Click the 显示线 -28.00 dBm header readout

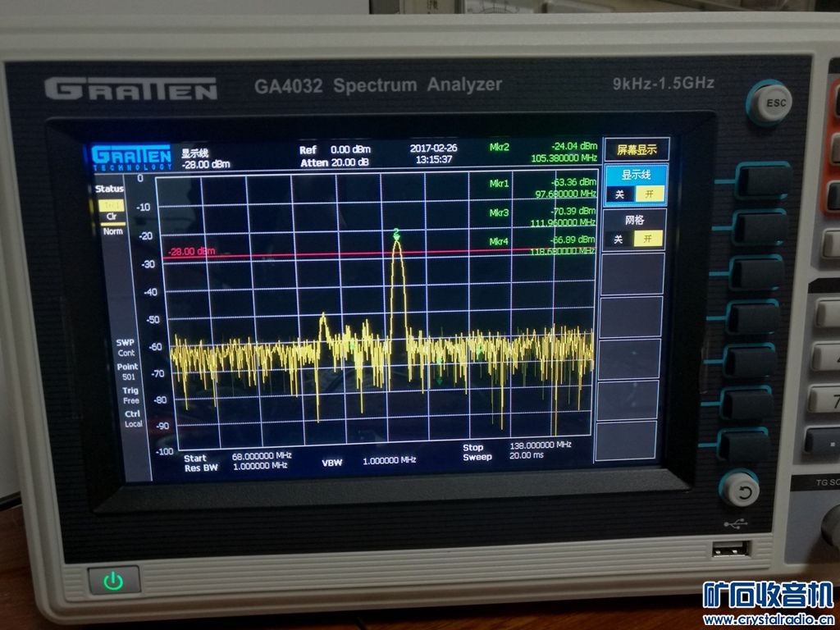coord(206,159)
